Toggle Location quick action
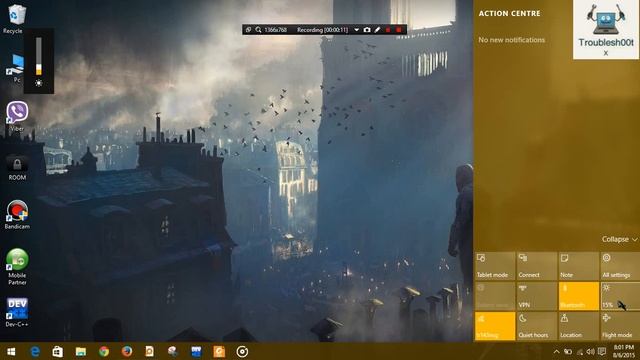640x360 pixels. (578, 326)
